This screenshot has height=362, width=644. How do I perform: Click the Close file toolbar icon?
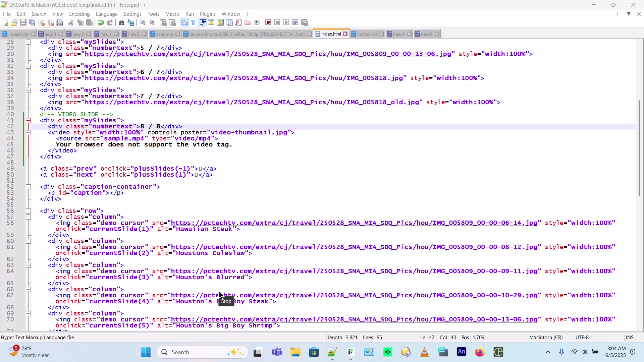41,22
